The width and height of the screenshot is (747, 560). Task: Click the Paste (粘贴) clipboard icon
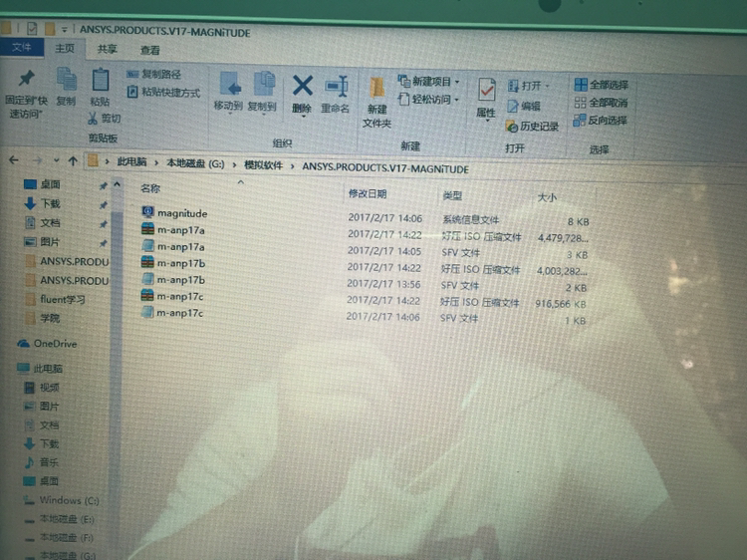[100, 80]
